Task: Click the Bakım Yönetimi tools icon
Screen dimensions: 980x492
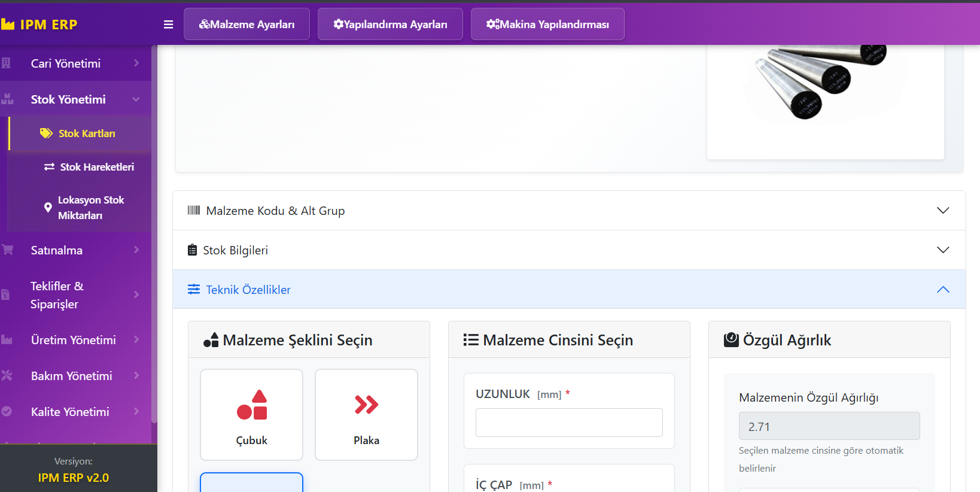Action: click(x=7, y=375)
